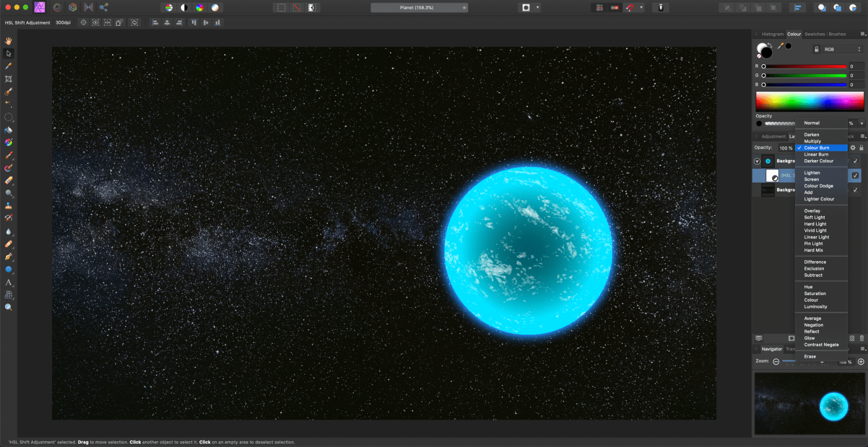The image size is (868, 447).
Task: Switch to the Histogram tab
Action: tap(772, 34)
